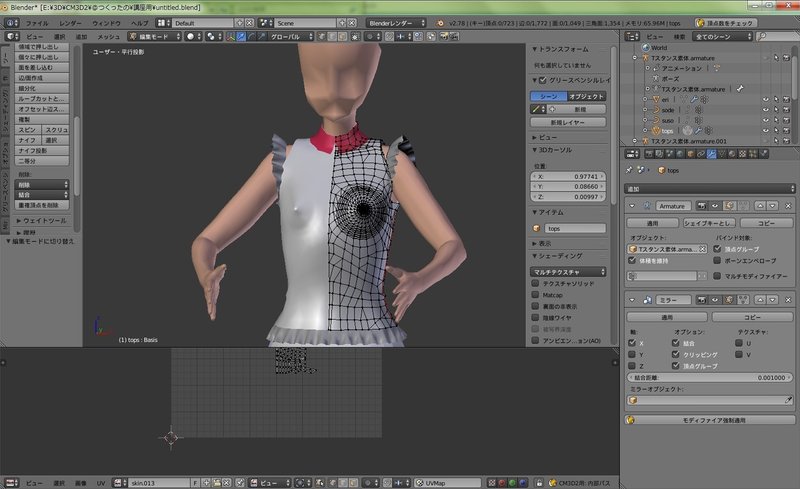The height and width of the screenshot is (489, 800).
Task: Open the 全てのシーン outliner display dropdown
Action: point(722,37)
